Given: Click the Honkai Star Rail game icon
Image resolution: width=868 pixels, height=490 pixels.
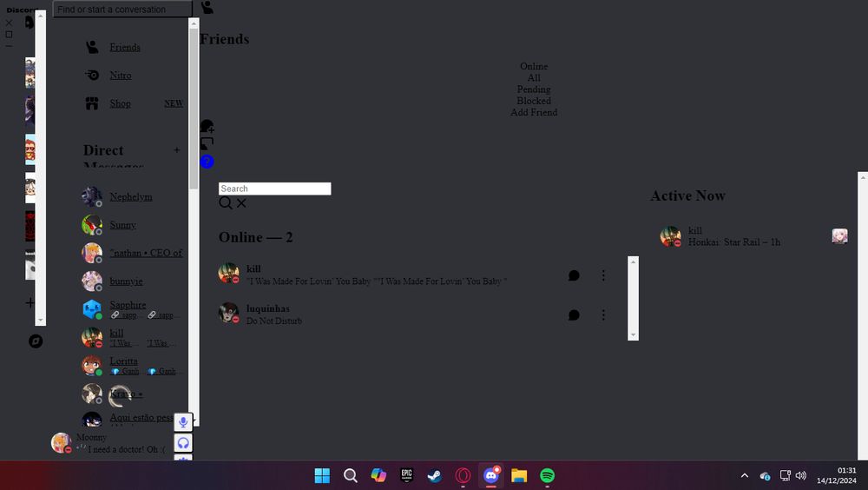Looking at the screenshot, I should point(839,236).
